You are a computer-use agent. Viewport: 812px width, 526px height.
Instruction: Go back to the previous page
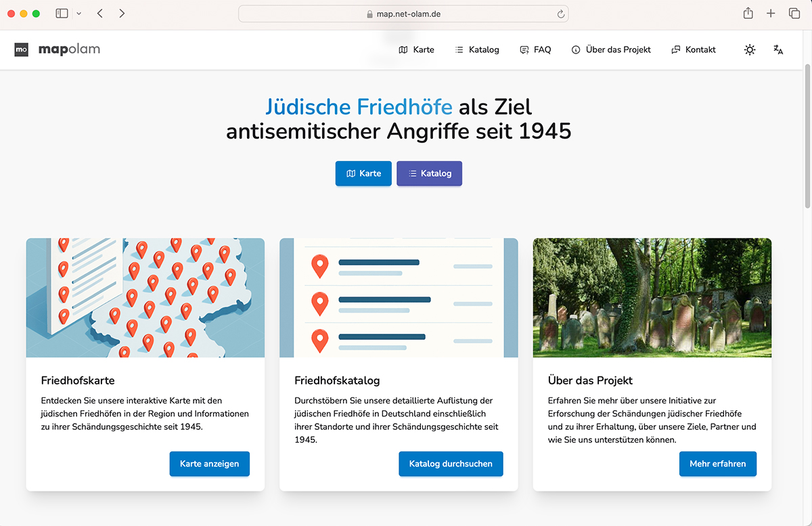100,14
